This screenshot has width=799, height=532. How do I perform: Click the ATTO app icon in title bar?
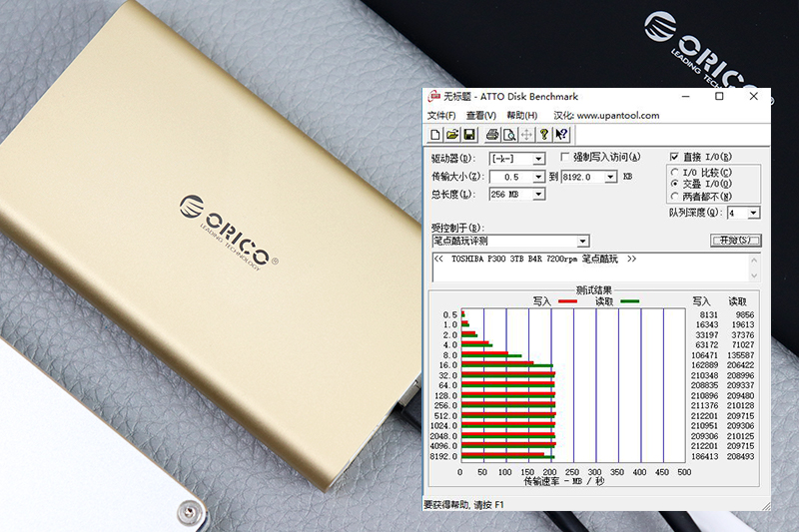click(x=434, y=96)
